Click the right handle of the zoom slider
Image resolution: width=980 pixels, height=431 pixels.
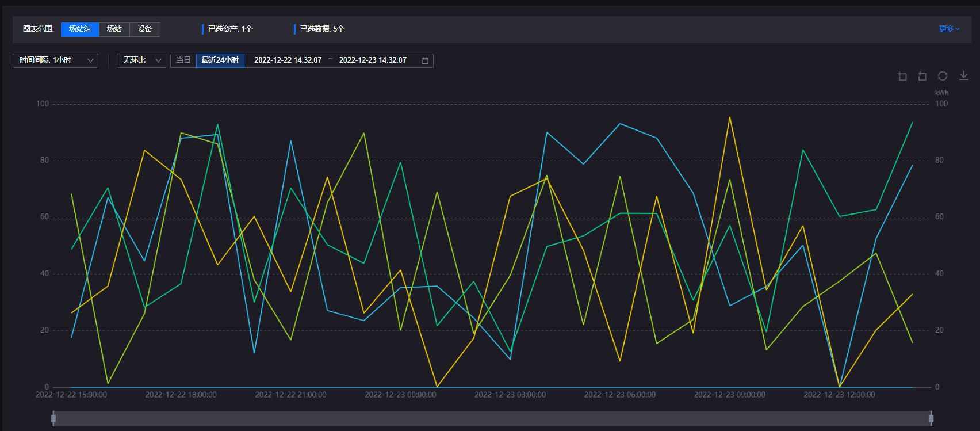coord(931,418)
